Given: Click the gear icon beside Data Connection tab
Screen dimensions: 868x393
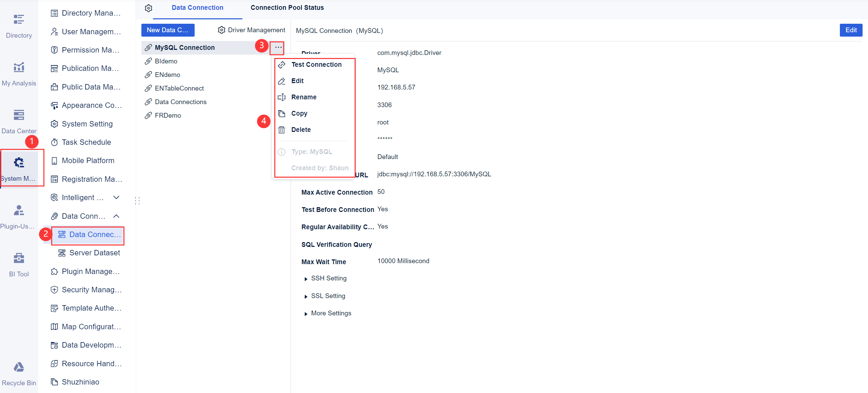Looking at the screenshot, I should [x=148, y=7].
